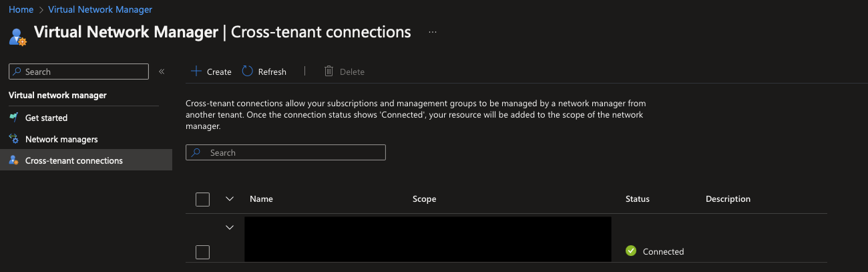Click the green check Connected status icon
The height and width of the screenshot is (272, 868).
pyautogui.click(x=631, y=251)
